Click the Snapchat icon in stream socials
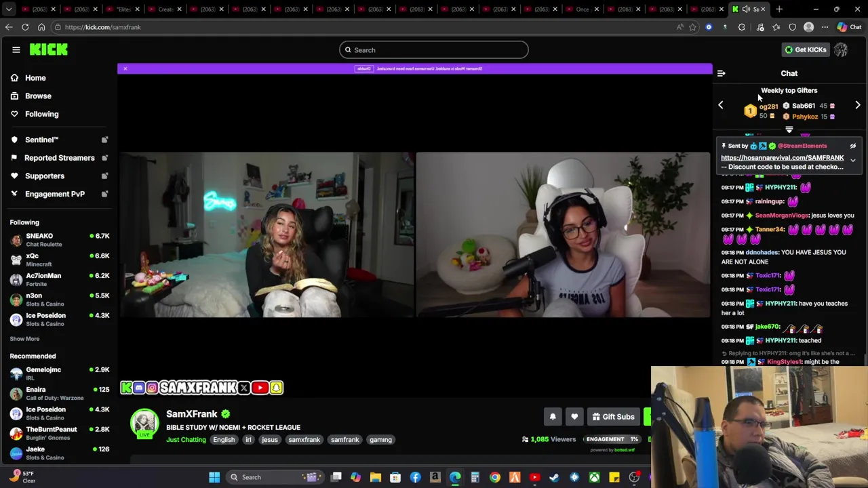Viewport: 868px width, 488px height. 276,388
